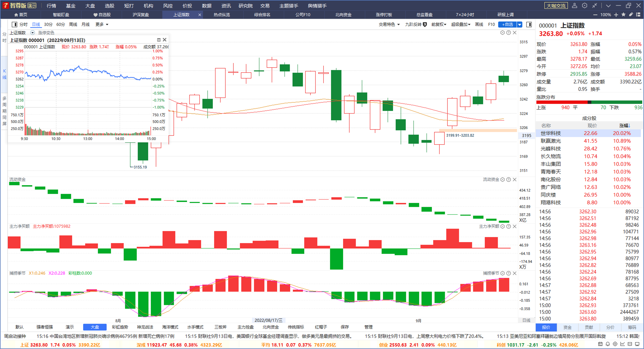Open 流动资金 indicator settings icon
The height and width of the screenshot is (349, 644).
[x=503, y=179]
